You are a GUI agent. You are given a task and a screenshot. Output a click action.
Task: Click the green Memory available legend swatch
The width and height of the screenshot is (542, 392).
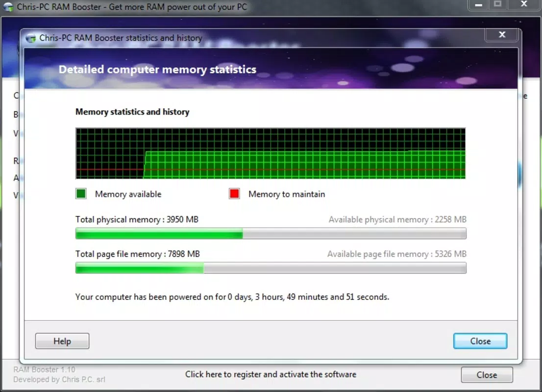81,194
